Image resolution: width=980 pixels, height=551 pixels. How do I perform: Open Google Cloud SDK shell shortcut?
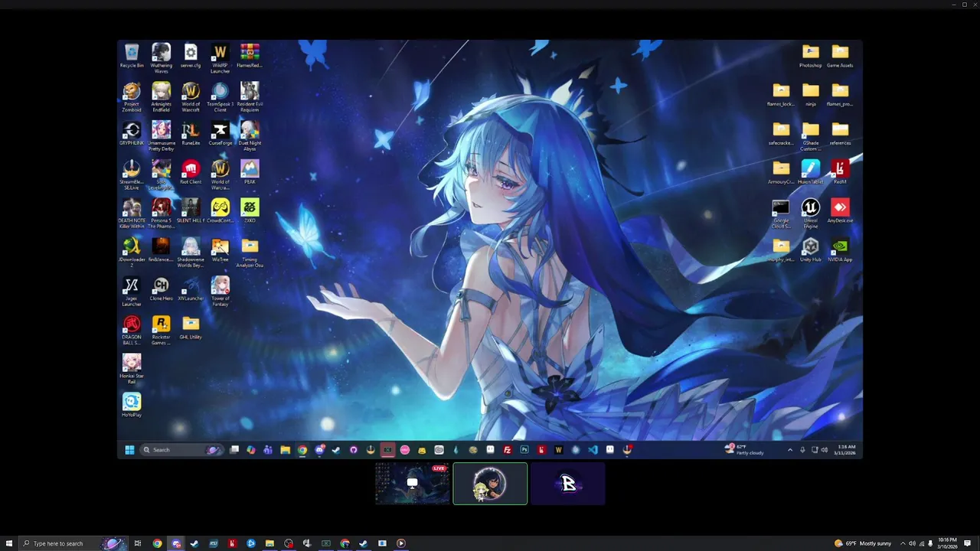point(781,214)
